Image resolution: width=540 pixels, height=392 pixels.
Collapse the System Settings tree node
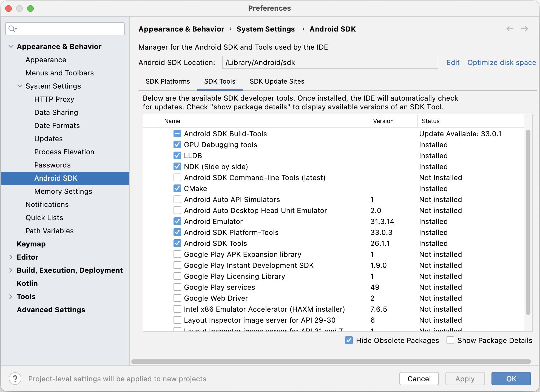click(x=20, y=86)
